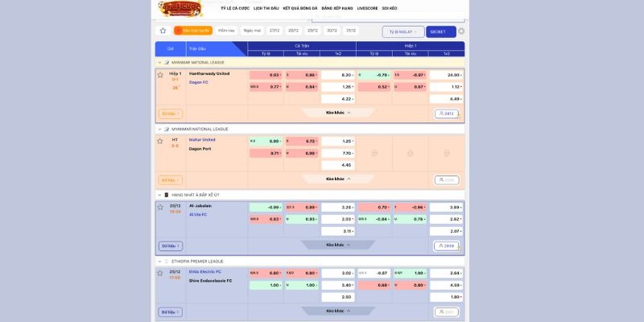Viewport: 644px width, 322px height.
Task: Click the Saudi league flag icon
Action: pyautogui.click(x=167, y=195)
